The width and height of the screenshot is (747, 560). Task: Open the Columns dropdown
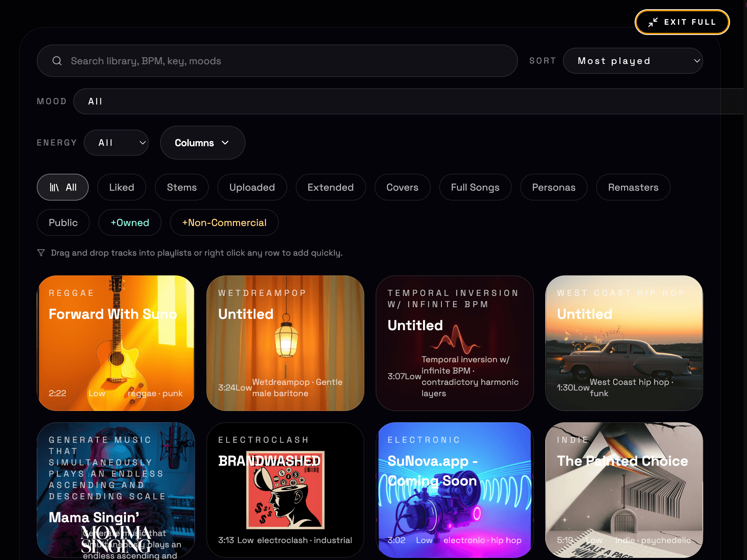point(202,143)
